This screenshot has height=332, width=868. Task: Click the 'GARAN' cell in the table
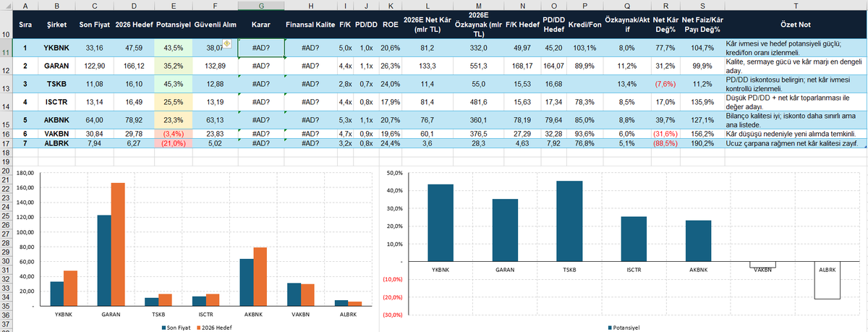pos(56,66)
